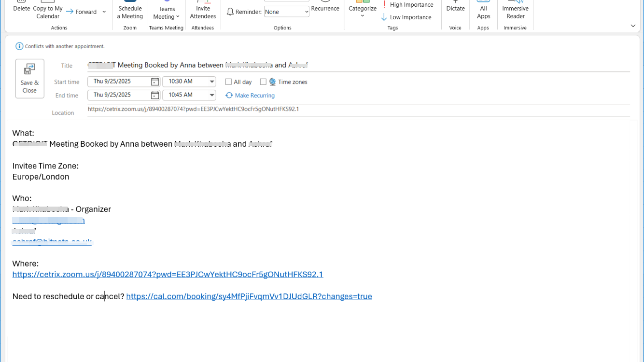Open the Immersive Reader
Screen dimensions: 644x362
(x=515, y=12)
